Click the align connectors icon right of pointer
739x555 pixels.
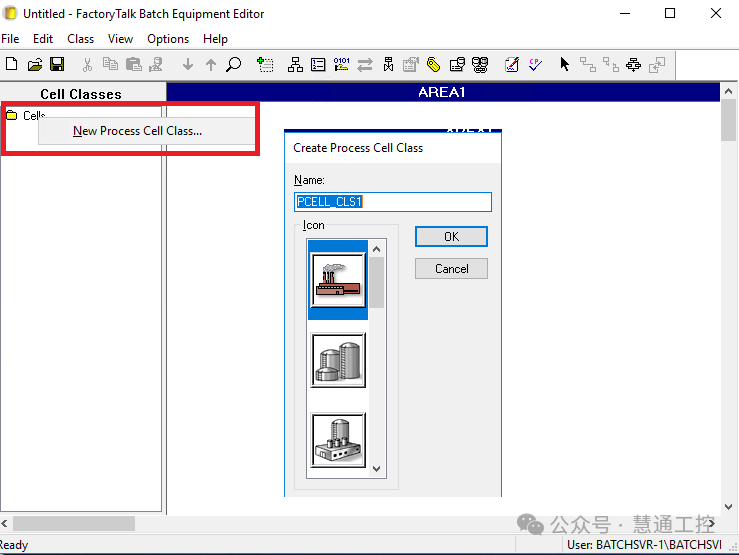coord(587,64)
